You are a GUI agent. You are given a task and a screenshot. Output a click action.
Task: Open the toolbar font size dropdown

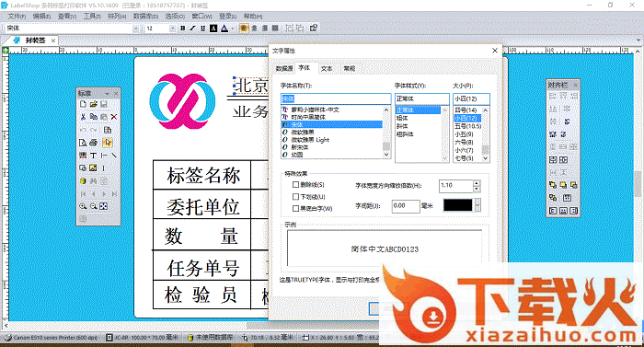[x=172, y=28]
